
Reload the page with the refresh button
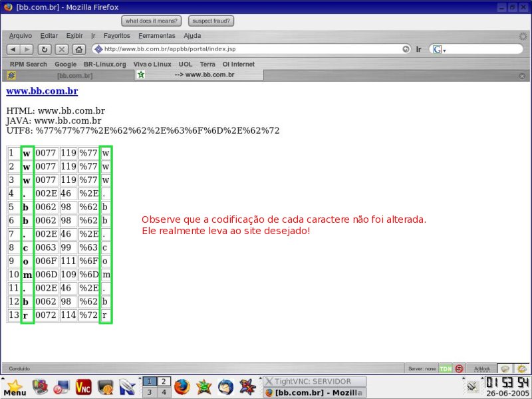[x=45, y=49]
